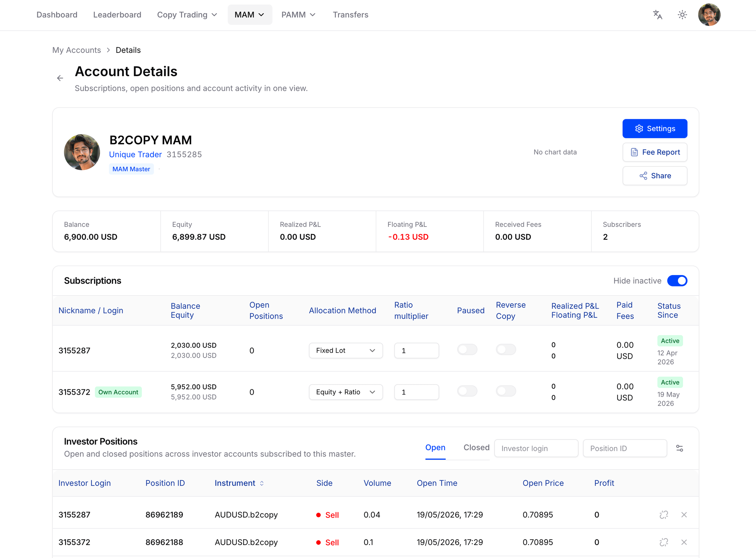Edit ratio multiplier for account 3155287
The width and height of the screenshot is (756, 558).
point(416,351)
